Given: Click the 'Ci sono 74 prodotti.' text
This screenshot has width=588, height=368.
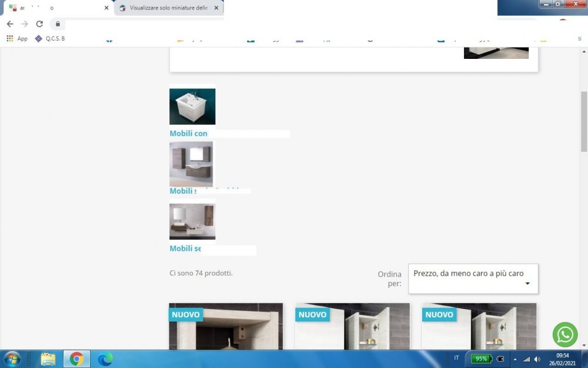Looking at the screenshot, I should click(201, 273).
